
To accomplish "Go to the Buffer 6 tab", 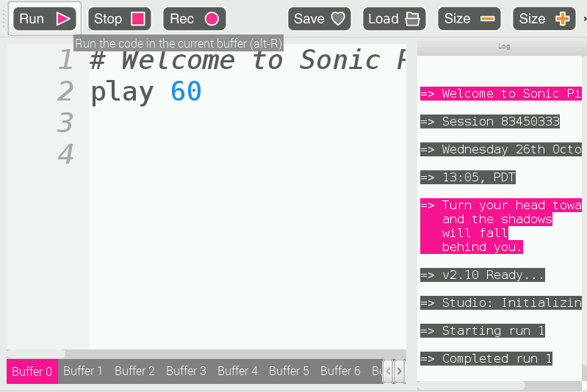I will 340,371.
